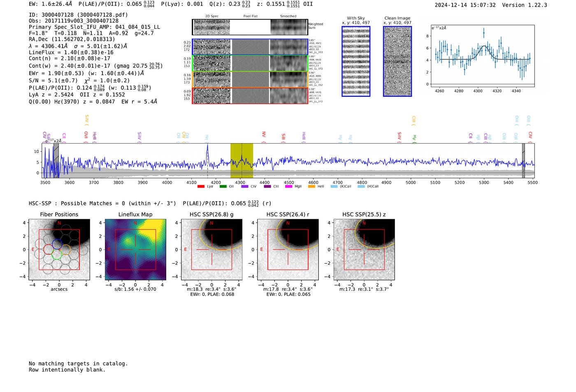Click the 'Pixel Flat' column header

(250, 16)
